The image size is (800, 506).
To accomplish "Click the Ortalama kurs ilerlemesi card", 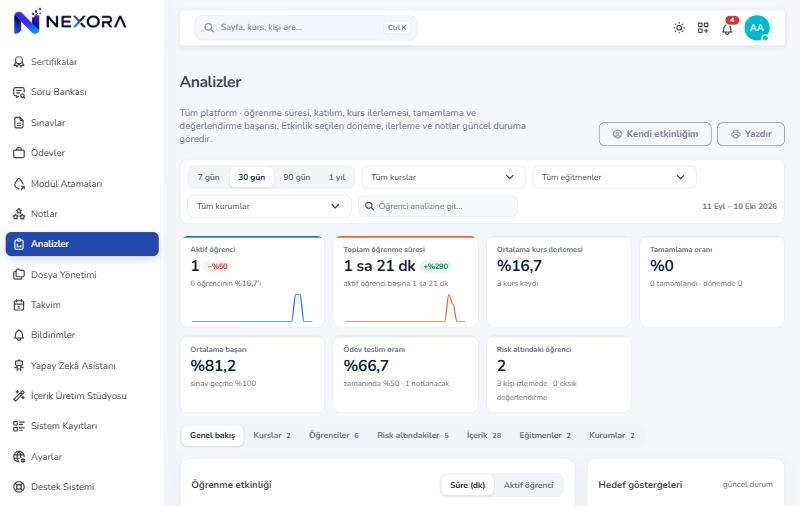I will (559, 282).
